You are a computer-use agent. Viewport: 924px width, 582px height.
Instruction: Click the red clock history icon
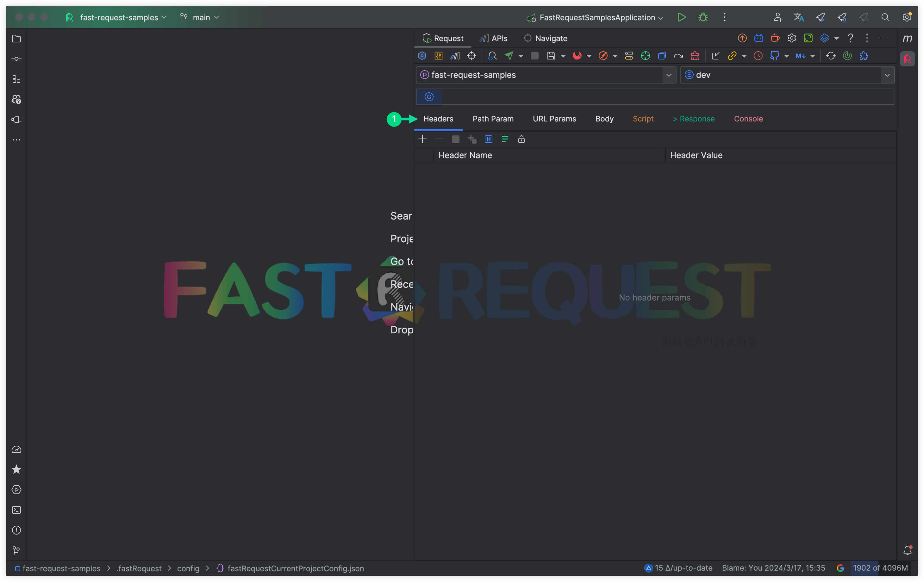point(758,56)
